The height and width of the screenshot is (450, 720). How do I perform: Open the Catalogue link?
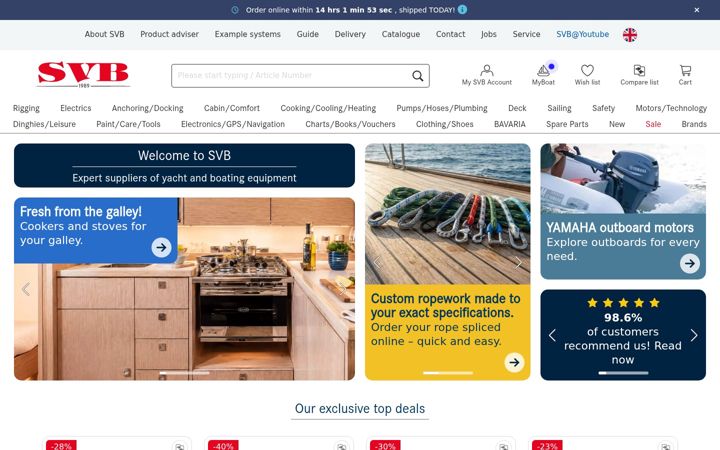click(x=401, y=34)
